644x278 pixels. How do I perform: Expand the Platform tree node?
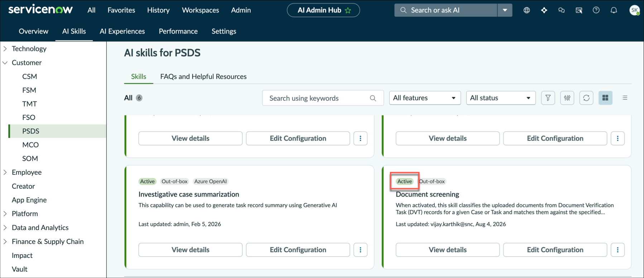coord(5,214)
